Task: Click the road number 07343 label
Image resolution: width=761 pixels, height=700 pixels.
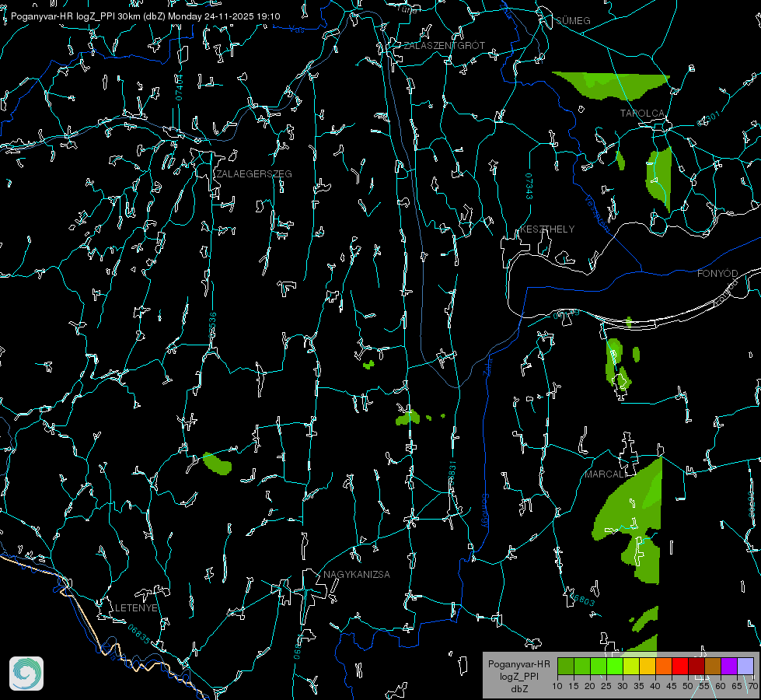Action: pos(529,187)
